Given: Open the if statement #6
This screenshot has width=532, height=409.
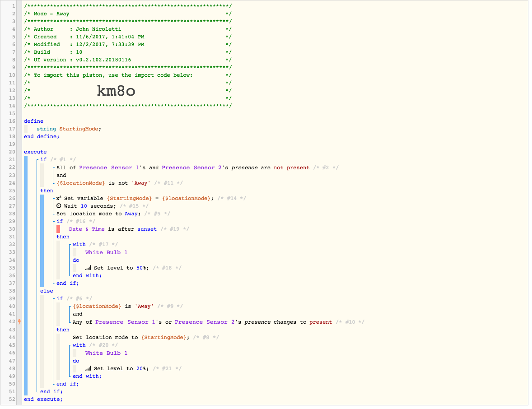Looking at the screenshot, I should pyautogui.click(x=60, y=298).
